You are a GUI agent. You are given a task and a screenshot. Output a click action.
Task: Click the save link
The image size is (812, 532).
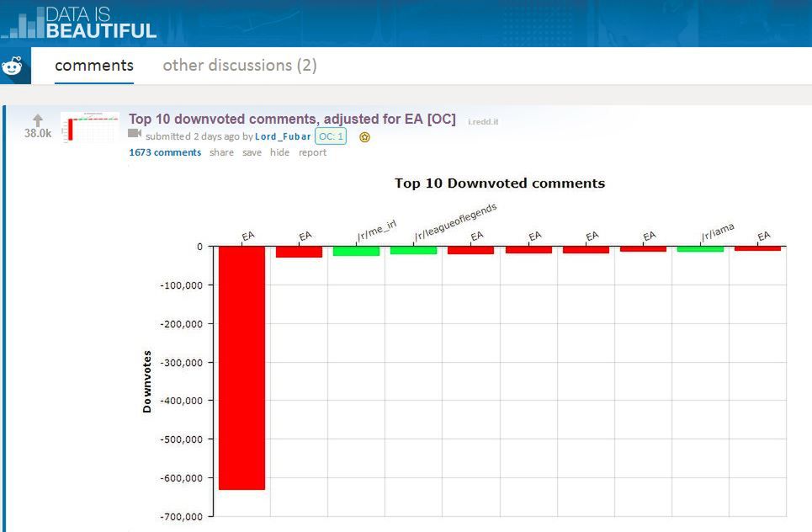[x=252, y=152]
